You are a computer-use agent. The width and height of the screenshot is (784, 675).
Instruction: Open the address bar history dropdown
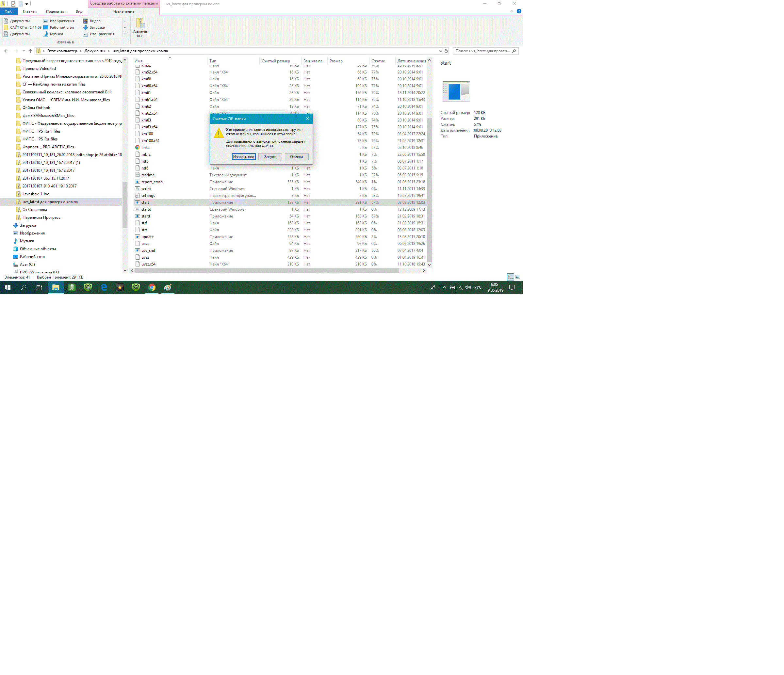point(440,51)
